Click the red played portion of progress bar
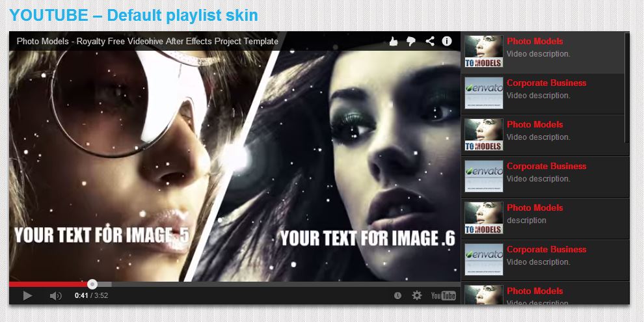Image resolution: width=644 pixels, height=322 pixels. click(x=49, y=284)
